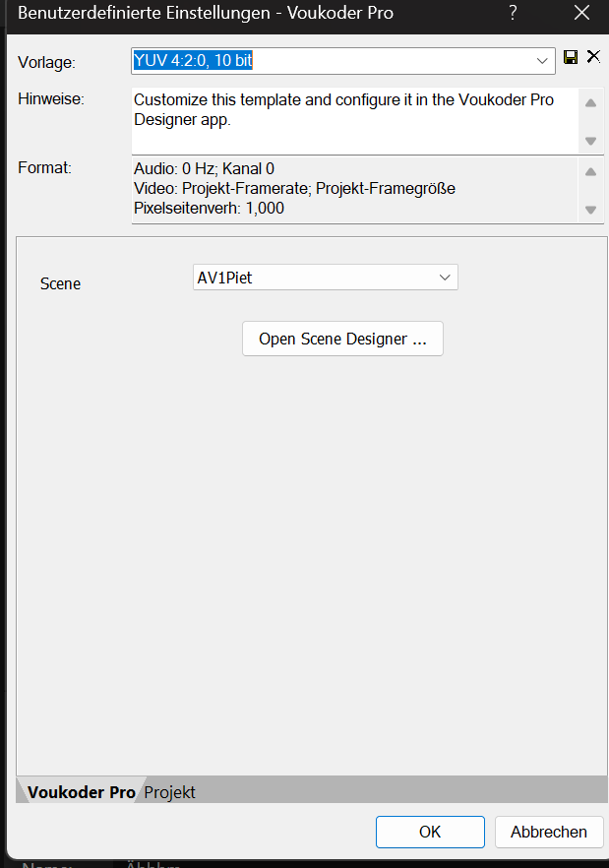Click the Format scroll up arrow
Viewport: 609px width, 868px height.
pos(590,171)
